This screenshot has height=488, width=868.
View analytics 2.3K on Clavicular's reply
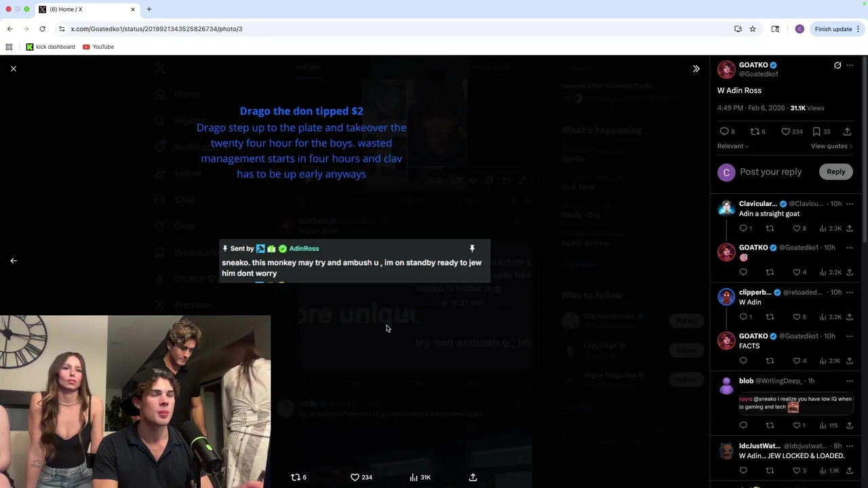tap(830, 228)
